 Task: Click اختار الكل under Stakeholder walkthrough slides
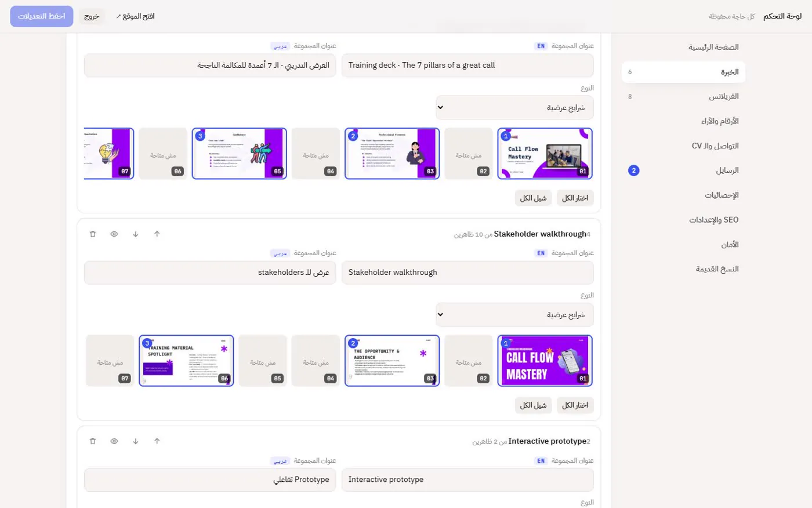[575, 405]
